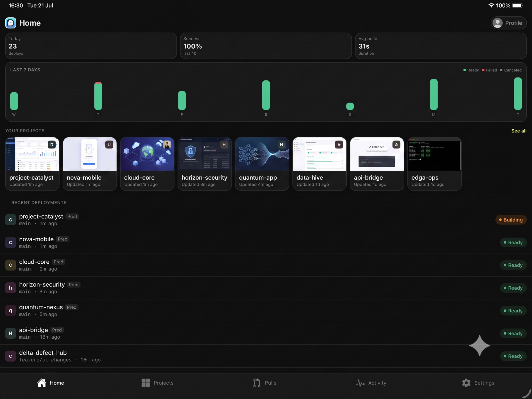Tap cloud-core deployment avatar icon
Image resolution: width=532 pixels, height=399 pixels.
11,265
